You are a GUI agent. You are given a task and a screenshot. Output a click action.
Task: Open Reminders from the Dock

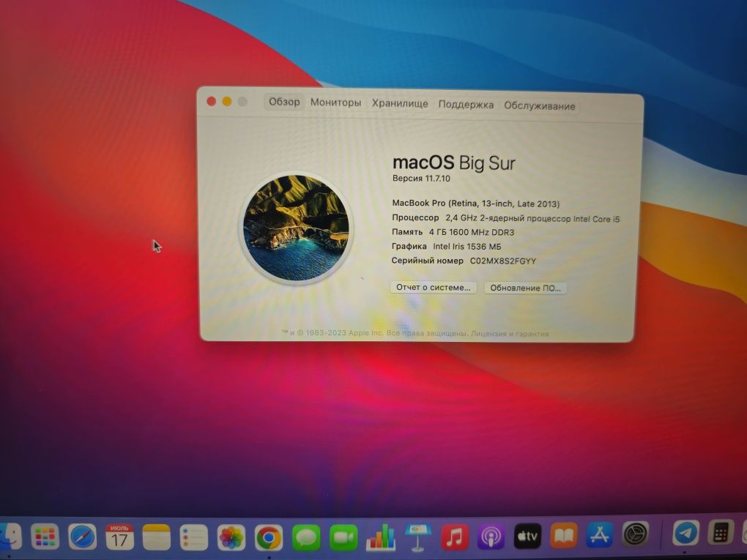tap(193, 537)
